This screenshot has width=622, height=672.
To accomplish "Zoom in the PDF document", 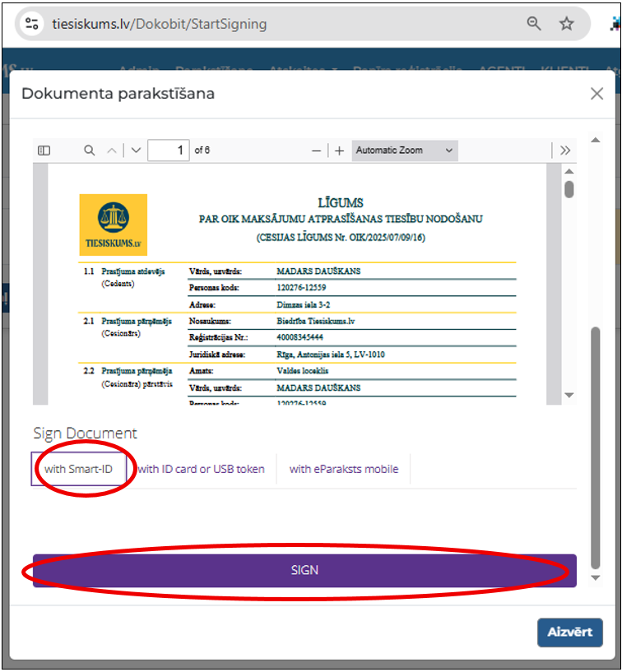I will tap(339, 151).
